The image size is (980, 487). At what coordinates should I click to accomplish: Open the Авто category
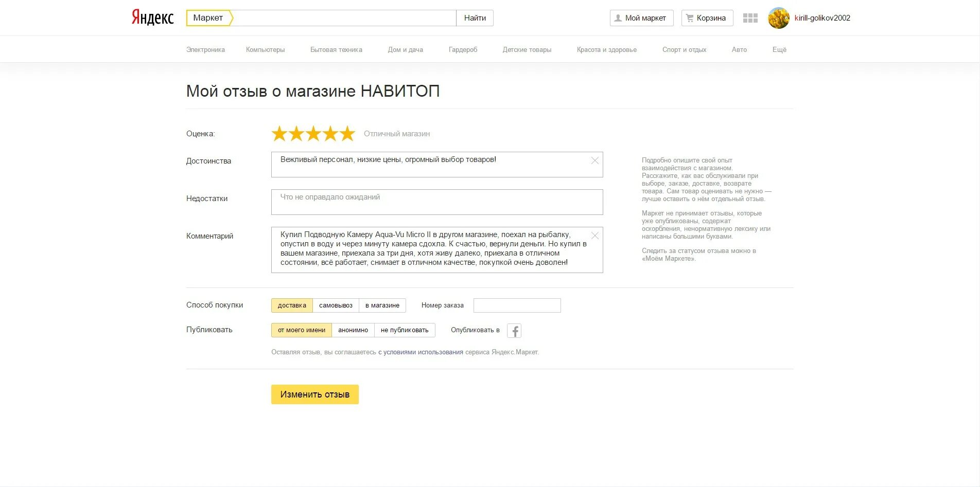739,50
